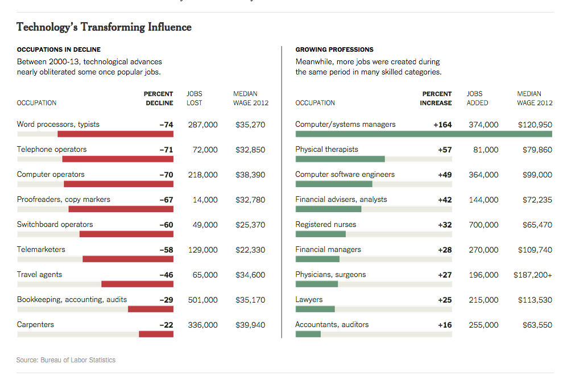Click the Technology's Transforming Influence headline
The height and width of the screenshot is (380, 588).
(x=104, y=27)
